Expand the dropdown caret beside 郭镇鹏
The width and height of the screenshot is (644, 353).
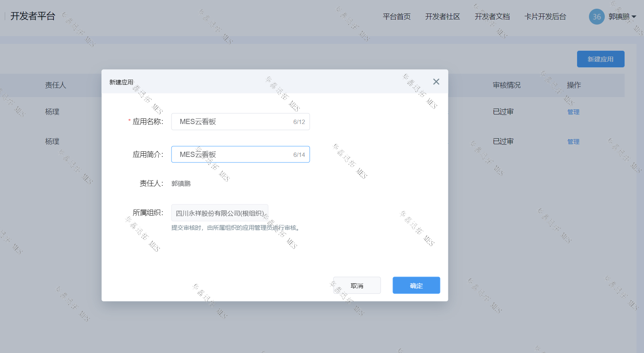click(634, 17)
